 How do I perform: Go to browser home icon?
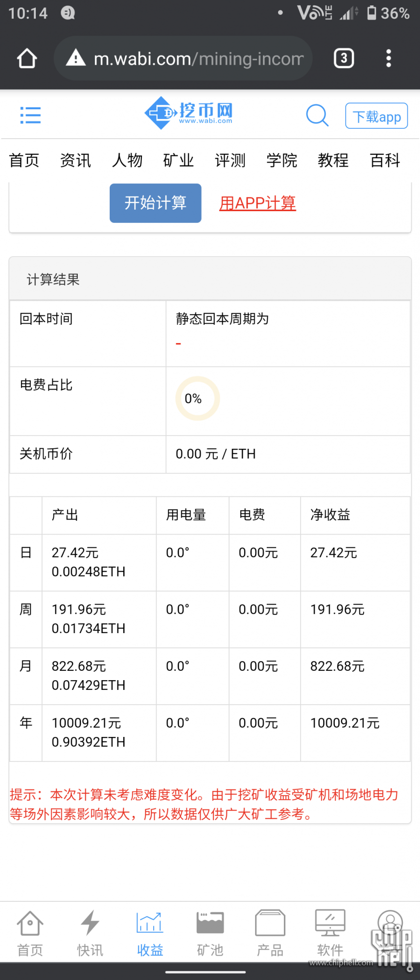click(27, 58)
